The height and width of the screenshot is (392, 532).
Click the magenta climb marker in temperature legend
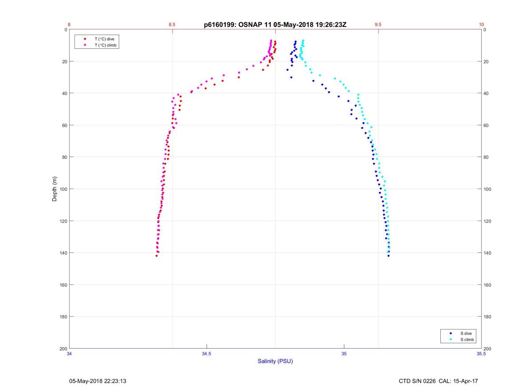[85, 45]
